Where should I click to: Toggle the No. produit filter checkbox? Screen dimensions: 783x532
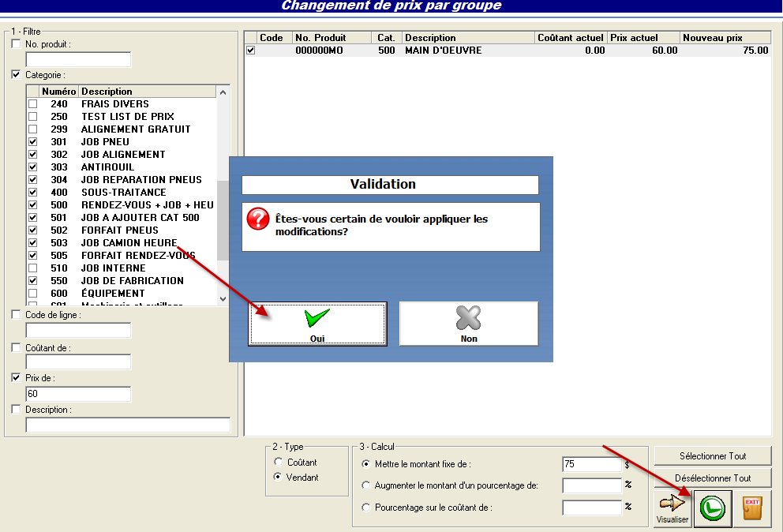[x=17, y=44]
